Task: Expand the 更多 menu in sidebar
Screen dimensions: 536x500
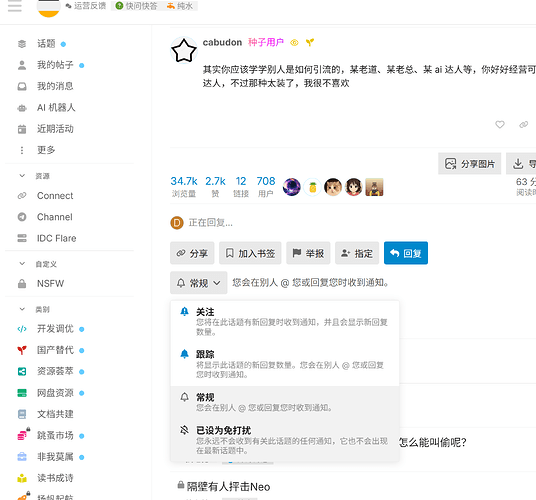Action: point(46,150)
